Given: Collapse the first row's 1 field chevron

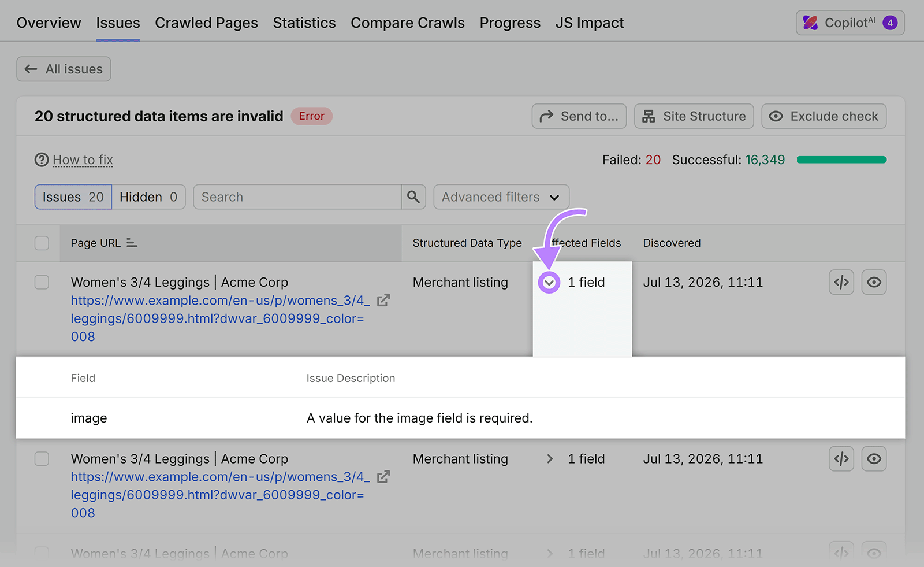Looking at the screenshot, I should coord(549,283).
